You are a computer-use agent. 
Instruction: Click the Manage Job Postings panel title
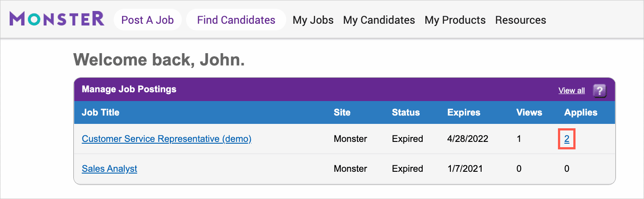click(129, 89)
